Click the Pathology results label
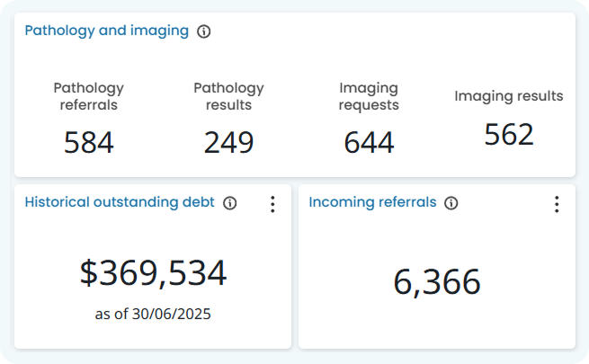This screenshot has height=364, width=589. [x=228, y=96]
